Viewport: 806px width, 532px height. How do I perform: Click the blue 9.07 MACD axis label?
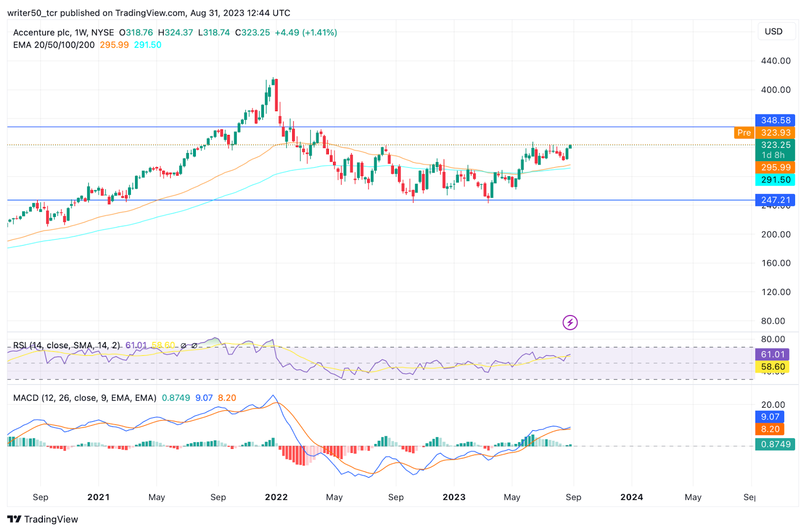click(770, 417)
